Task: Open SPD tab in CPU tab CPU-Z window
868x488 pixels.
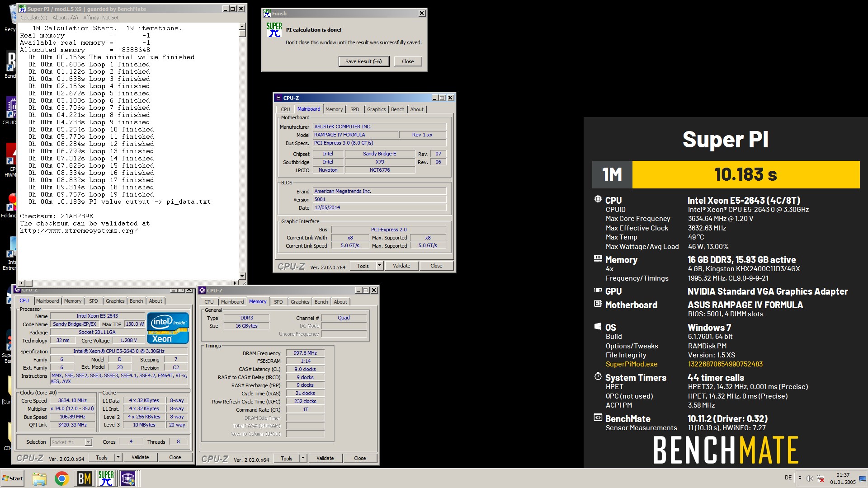Action: [93, 301]
